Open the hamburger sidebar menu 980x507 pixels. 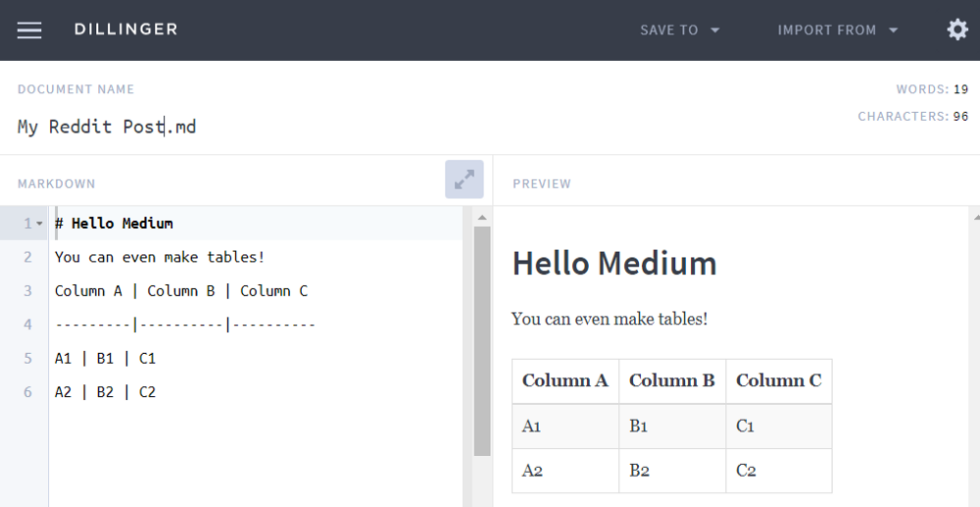[29, 30]
